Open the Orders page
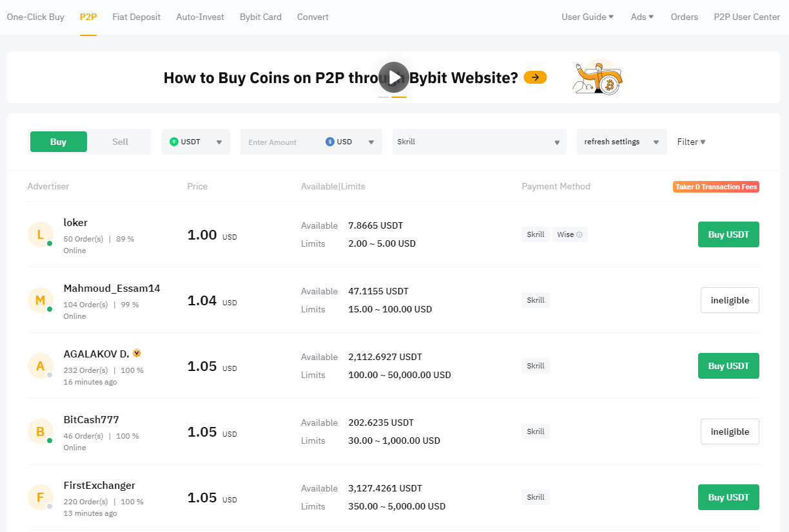 685,17
